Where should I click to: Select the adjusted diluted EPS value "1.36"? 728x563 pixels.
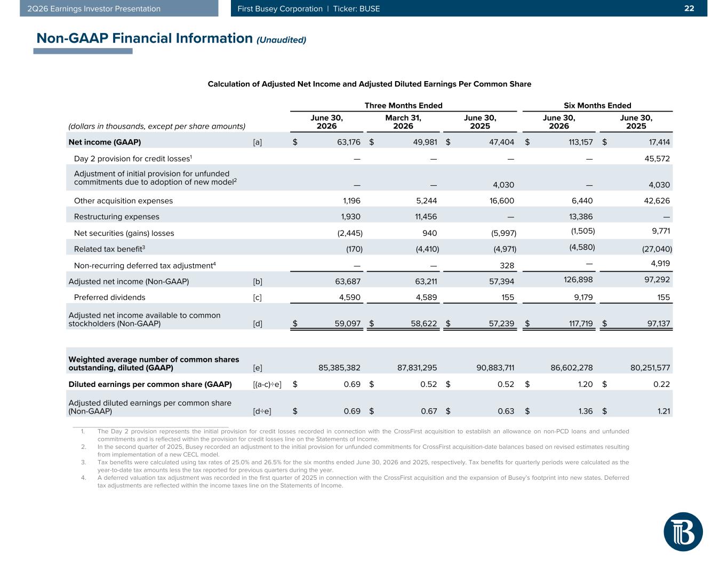[x=585, y=411]
